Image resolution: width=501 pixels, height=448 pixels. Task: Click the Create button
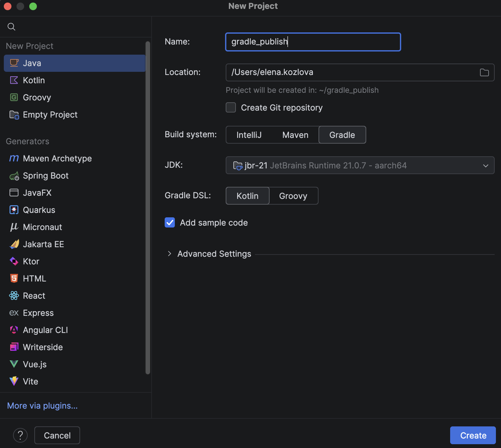(x=473, y=435)
